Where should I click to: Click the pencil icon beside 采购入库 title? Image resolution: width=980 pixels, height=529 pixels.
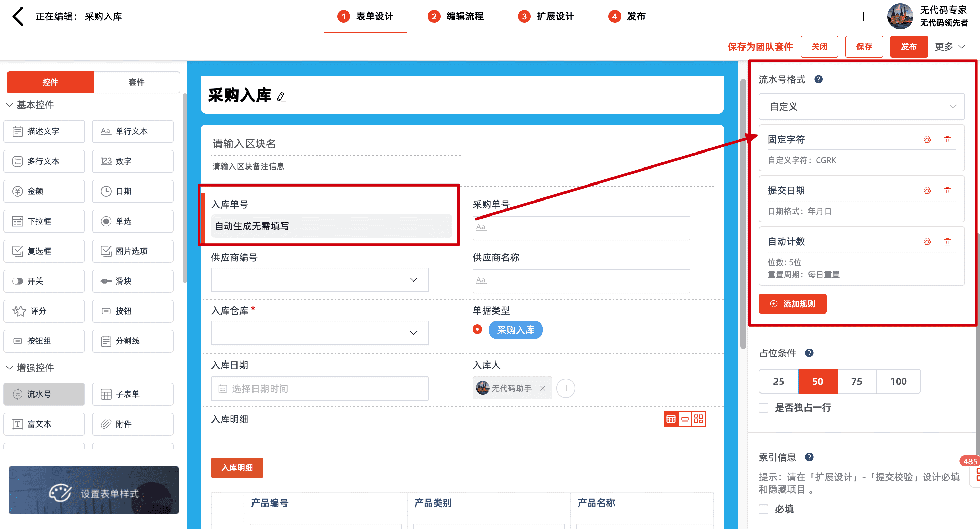click(x=281, y=97)
